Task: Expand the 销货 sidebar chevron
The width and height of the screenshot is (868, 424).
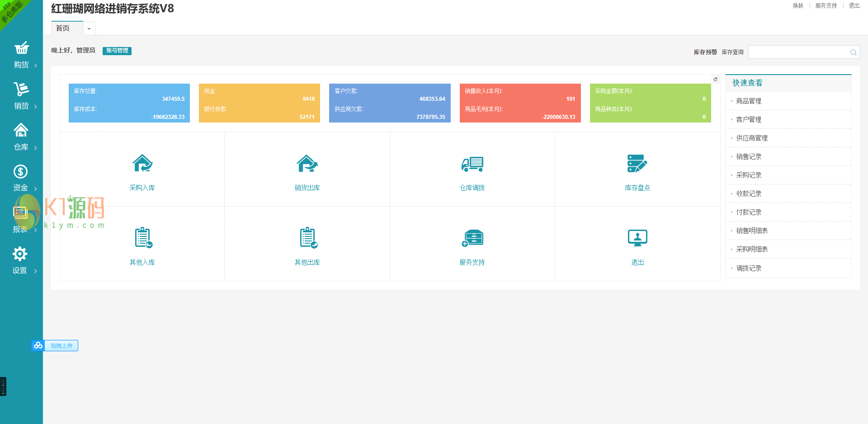Action: click(36, 107)
